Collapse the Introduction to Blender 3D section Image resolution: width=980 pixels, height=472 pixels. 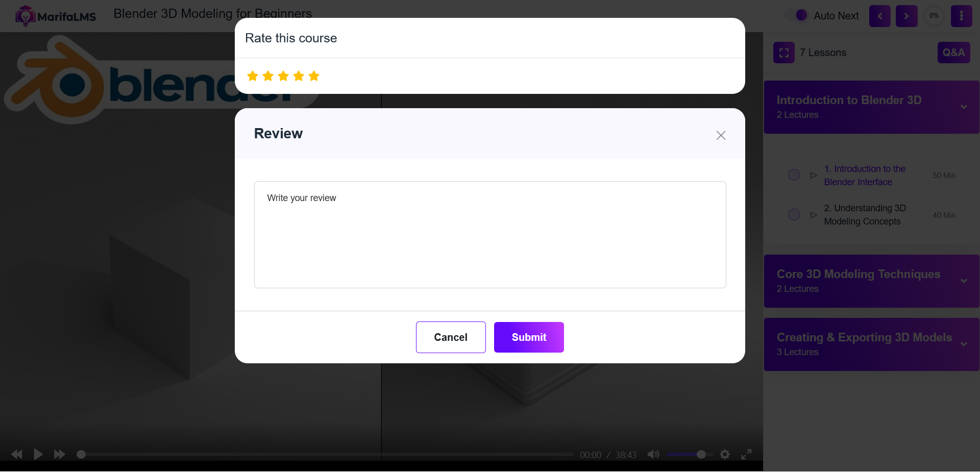964,107
